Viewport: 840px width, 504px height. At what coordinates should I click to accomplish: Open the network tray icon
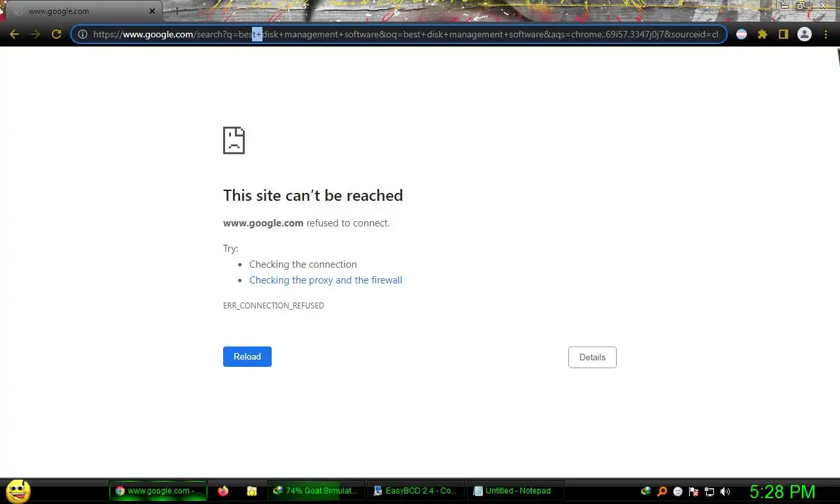pyautogui.click(x=709, y=491)
